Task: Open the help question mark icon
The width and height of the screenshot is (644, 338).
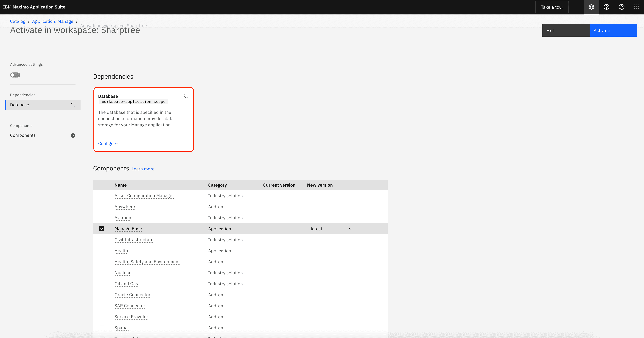Action: click(x=606, y=7)
